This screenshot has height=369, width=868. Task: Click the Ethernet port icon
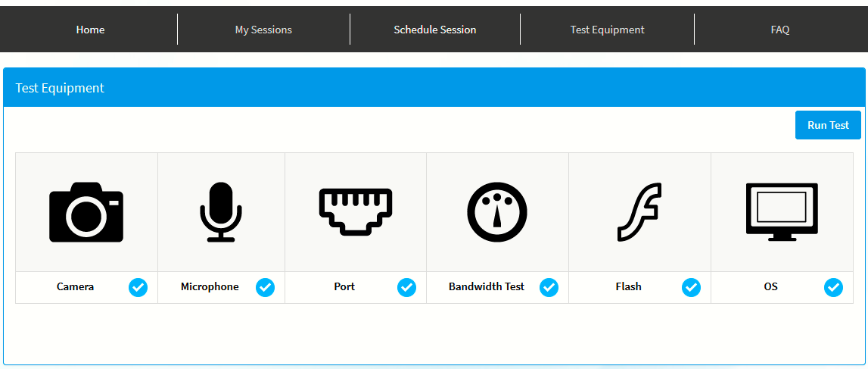click(x=356, y=211)
